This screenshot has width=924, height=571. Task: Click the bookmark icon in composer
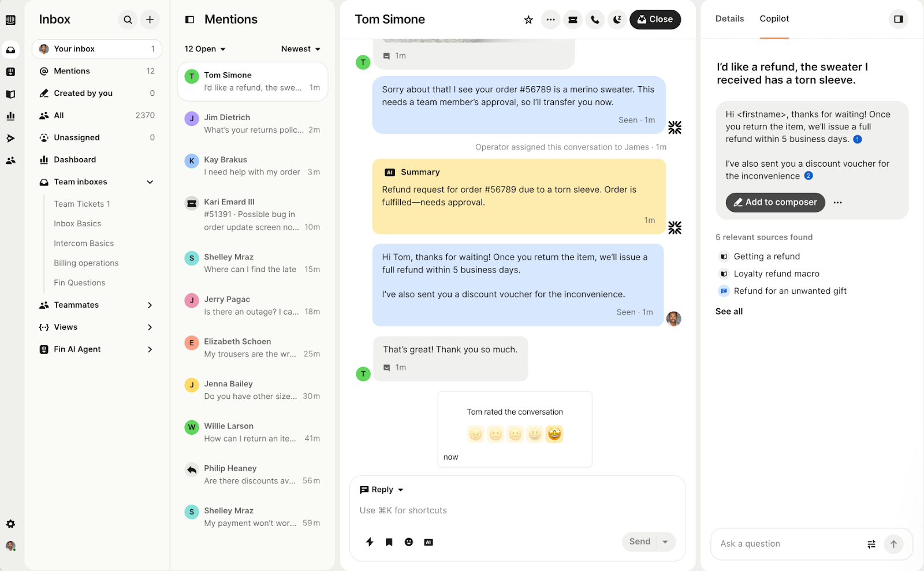point(389,542)
